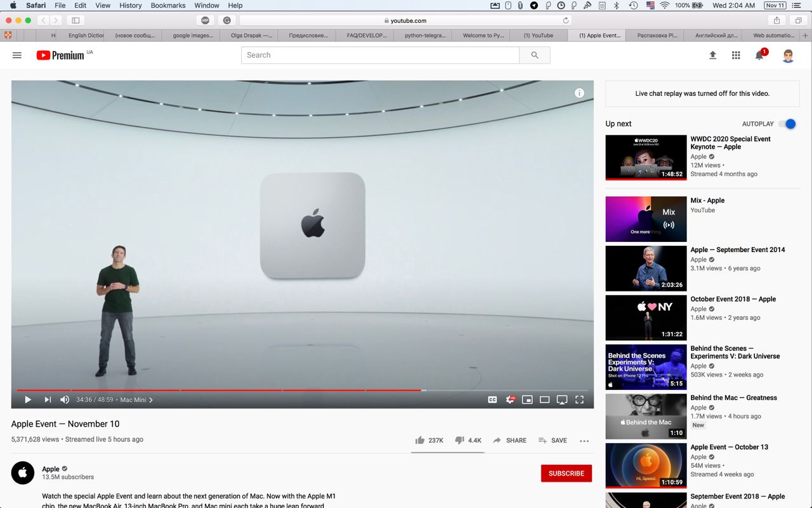Show Safari sidebar
This screenshot has height=508, width=812.
(x=75, y=20)
